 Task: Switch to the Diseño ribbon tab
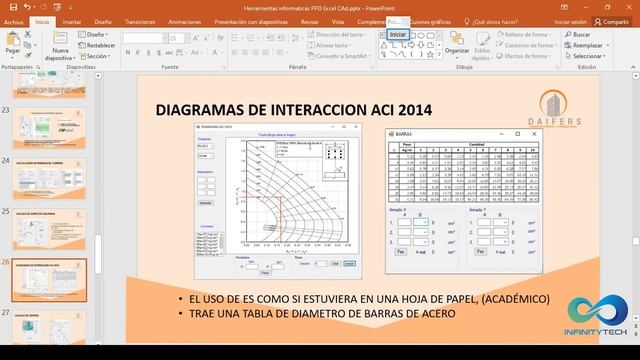click(x=103, y=22)
